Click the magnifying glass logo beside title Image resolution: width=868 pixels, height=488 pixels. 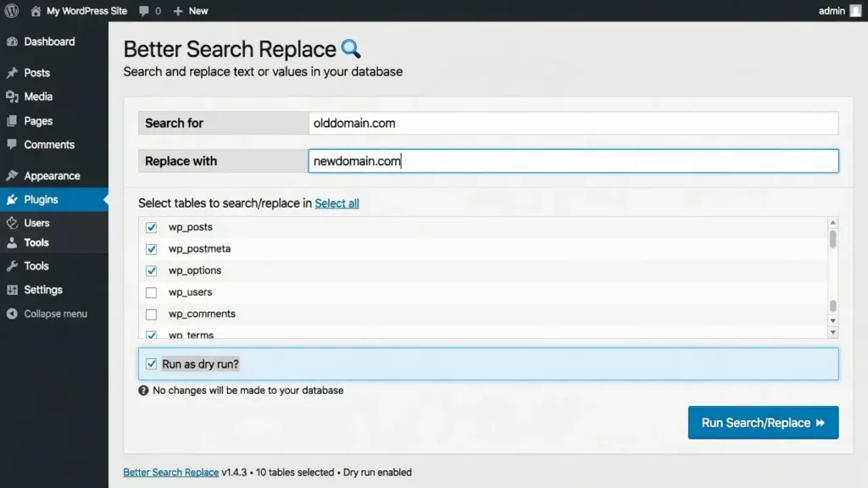click(x=351, y=48)
